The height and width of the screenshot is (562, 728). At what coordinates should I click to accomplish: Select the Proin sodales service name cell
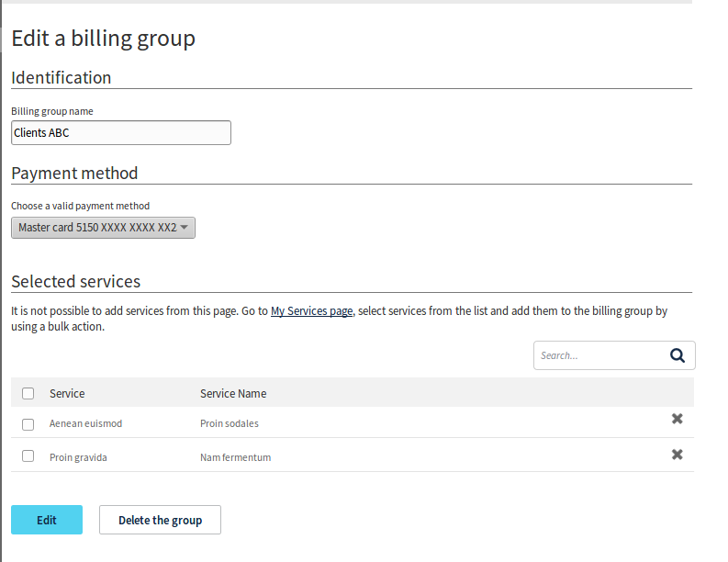[230, 424]
